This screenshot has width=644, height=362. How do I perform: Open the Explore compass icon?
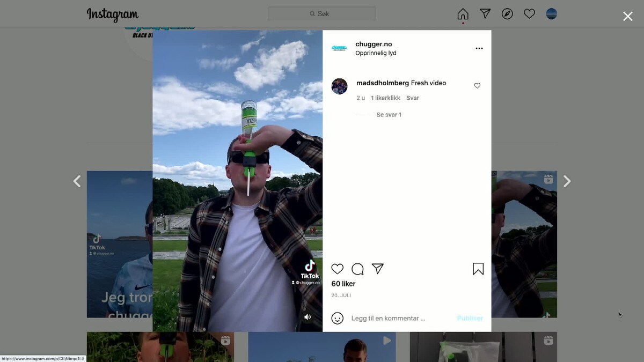(x=507, y=14)
